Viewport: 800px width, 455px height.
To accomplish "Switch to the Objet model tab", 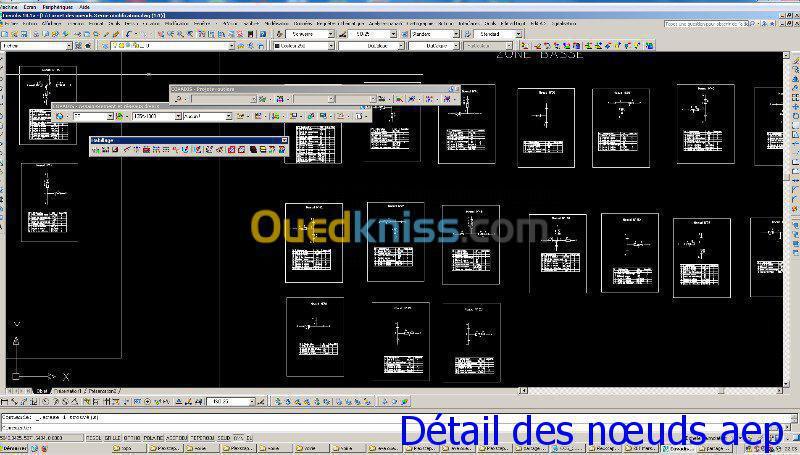I will [42, 391].
